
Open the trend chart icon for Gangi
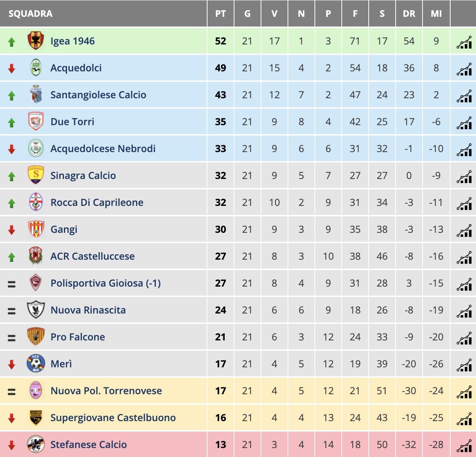(464, 231)
